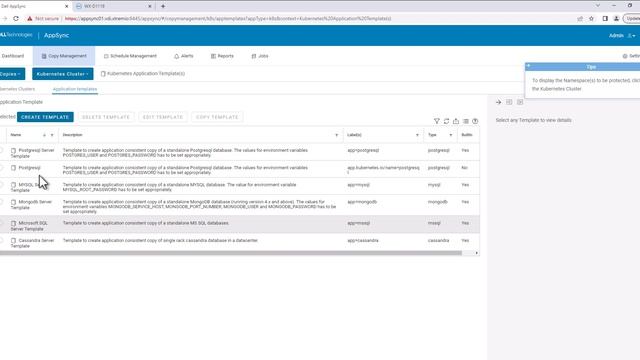The image size is (640, 360).
Task: Focus the browser address bar URL
Action: pyautogui.click(x=228, y=18)
